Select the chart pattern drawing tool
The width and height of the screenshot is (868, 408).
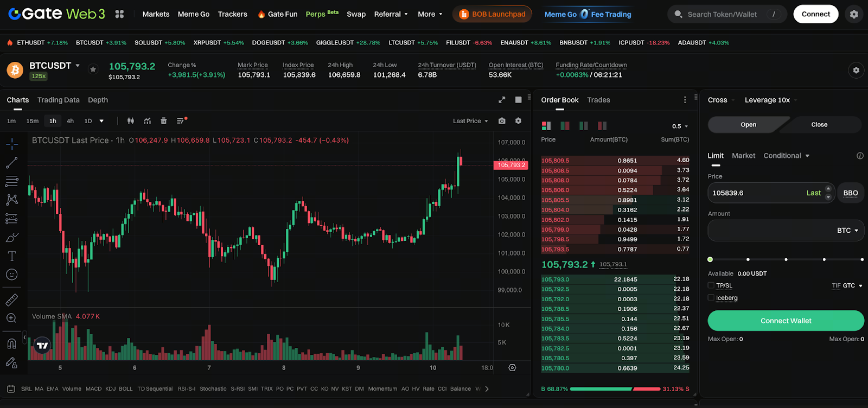click(12, 200)
